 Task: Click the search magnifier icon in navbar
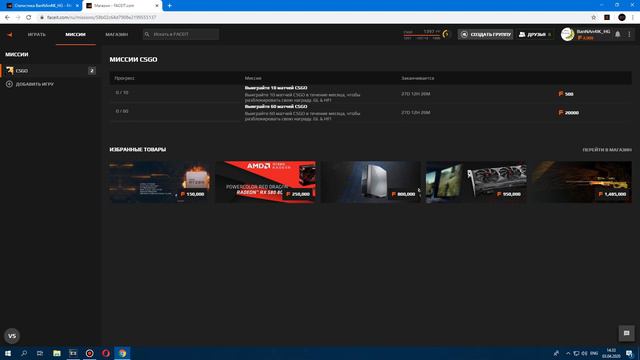tap(147, 35)
